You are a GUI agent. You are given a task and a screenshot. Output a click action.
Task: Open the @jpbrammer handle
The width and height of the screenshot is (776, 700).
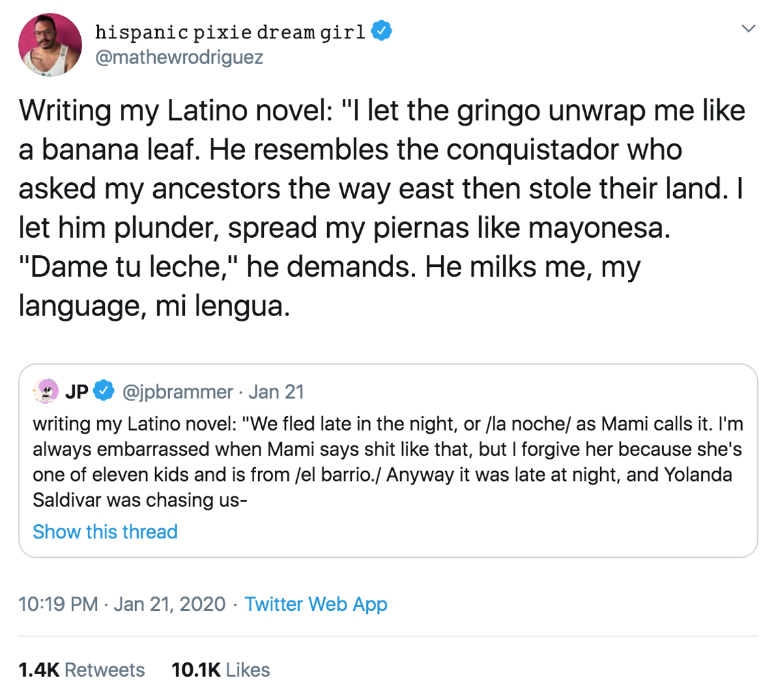177,392
